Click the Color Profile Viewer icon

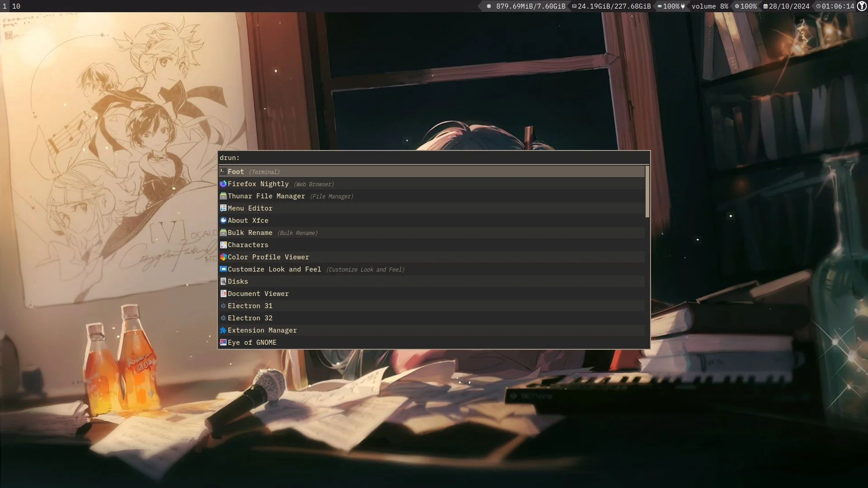click(223, 257)
